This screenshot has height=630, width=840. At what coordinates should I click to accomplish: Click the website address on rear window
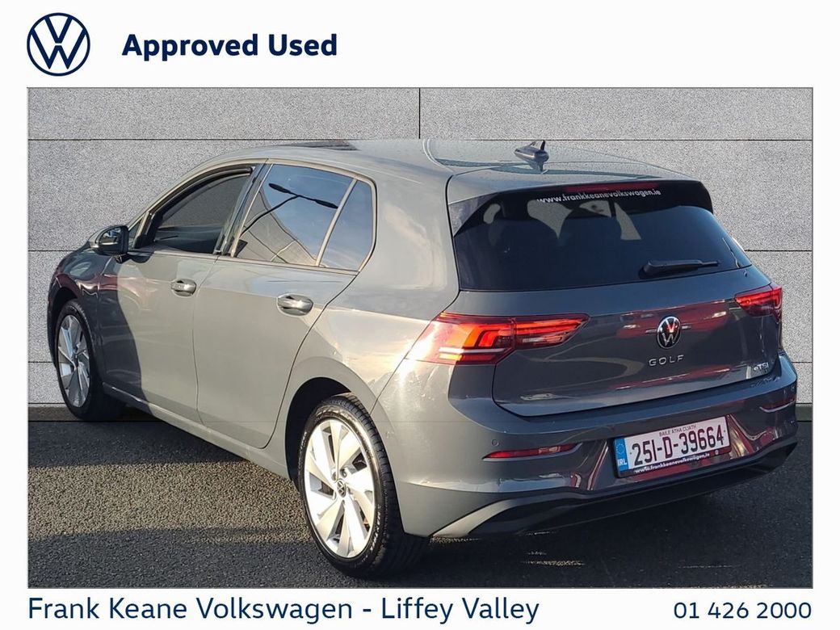[x=598, y=196]
